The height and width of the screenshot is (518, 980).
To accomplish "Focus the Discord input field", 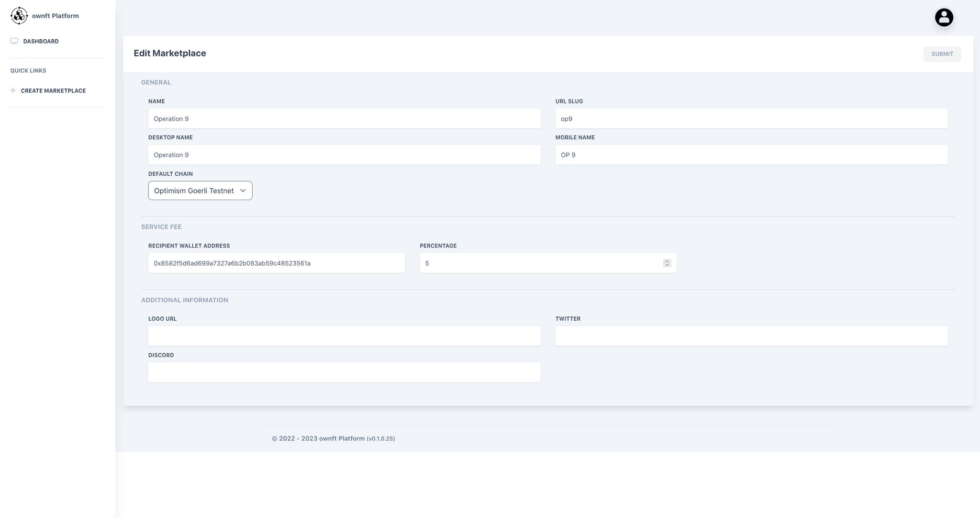I will pos(344,372).
